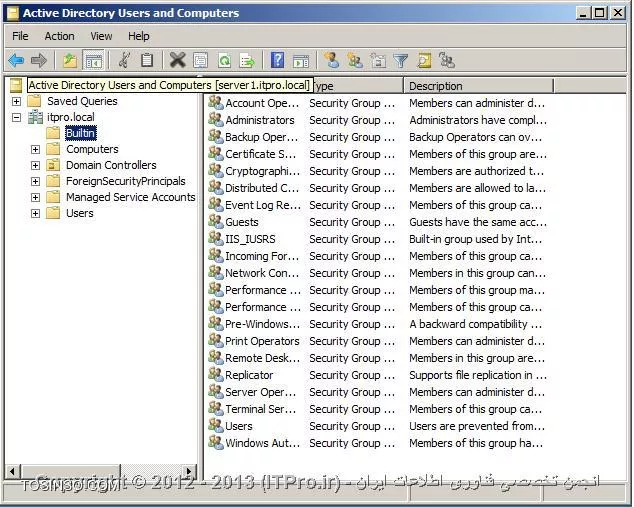This screenshot has width=634, height=507.
Task: Open Help with the blue question mark
Action: pos(277,61)
